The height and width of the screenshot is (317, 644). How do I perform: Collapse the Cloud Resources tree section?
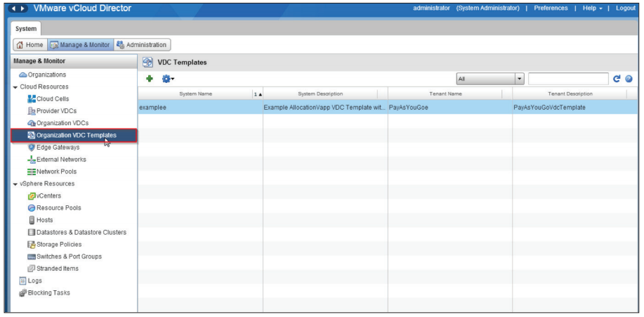click(x=15, y=87)
